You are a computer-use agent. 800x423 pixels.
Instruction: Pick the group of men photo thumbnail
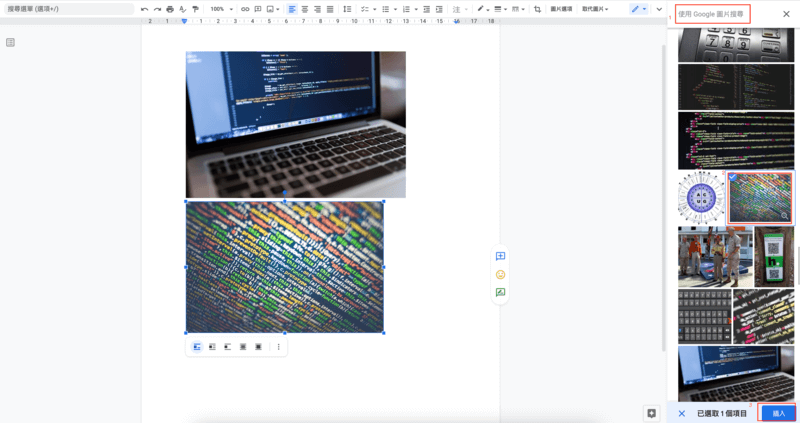pyautogui.click(x=715, y=257)
